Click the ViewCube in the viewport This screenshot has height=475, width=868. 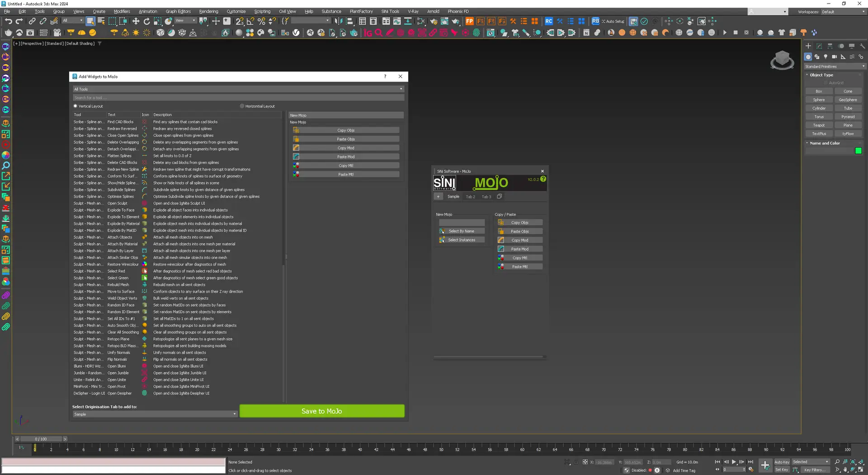782,60
